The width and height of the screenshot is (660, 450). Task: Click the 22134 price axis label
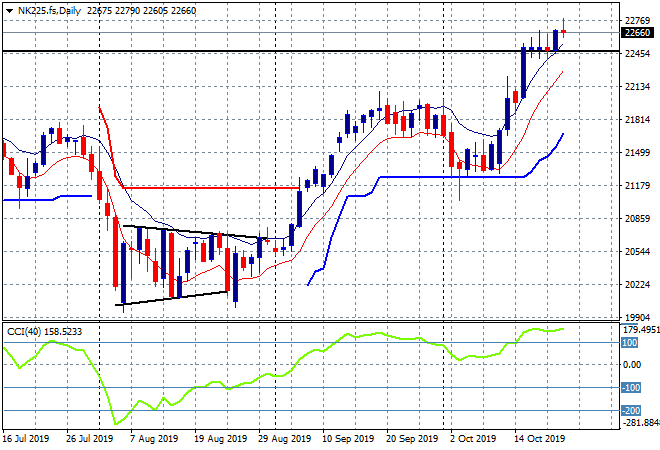click(637, 87)
